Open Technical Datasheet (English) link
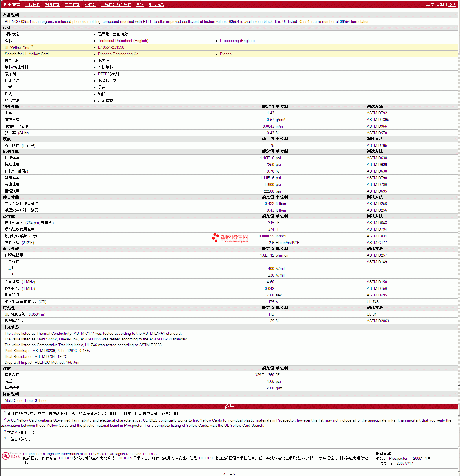Screen dimensions: 460x476 point(123,41)
